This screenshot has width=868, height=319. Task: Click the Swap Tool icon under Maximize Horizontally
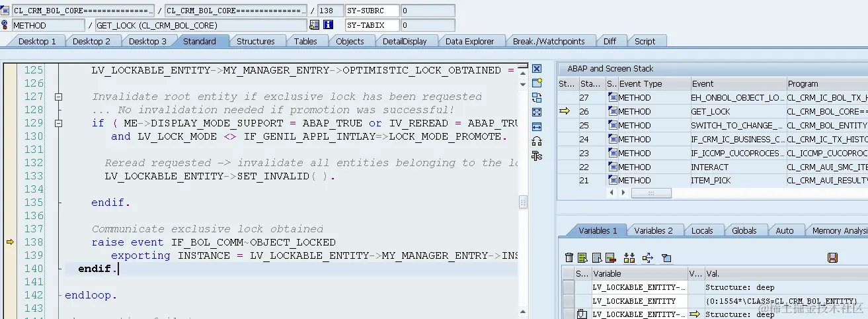click(537, 141)
